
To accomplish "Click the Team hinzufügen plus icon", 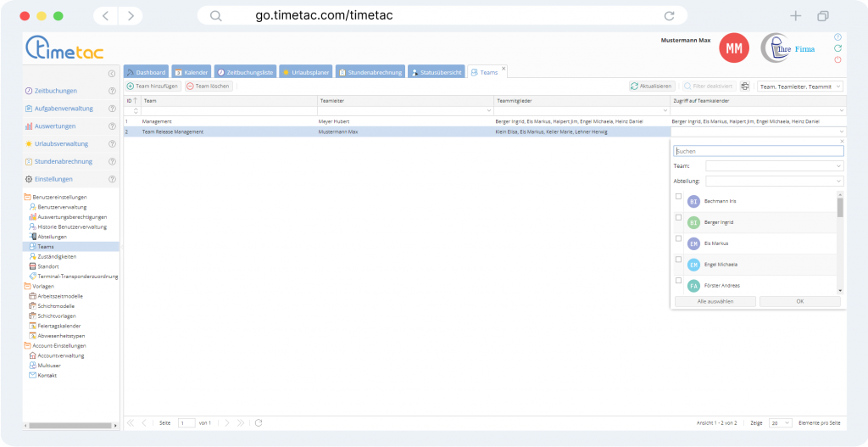I will tap(131, 87).
